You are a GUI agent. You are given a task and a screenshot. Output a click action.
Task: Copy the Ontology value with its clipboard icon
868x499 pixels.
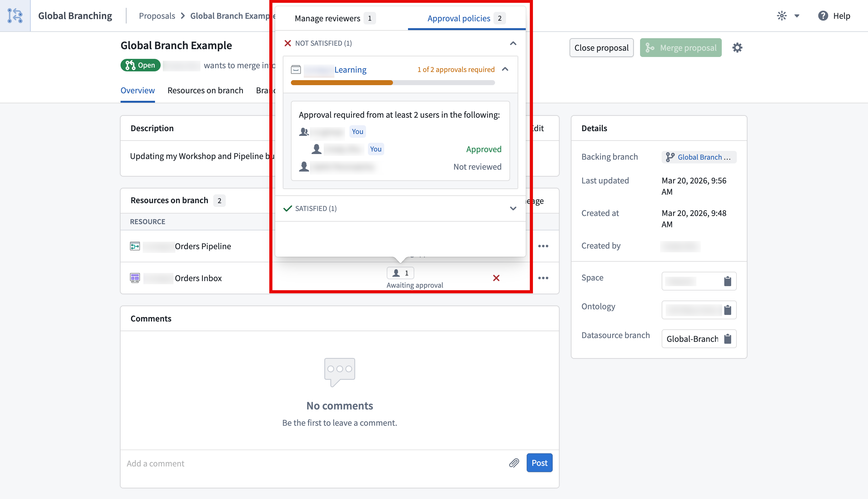(x=728, y=310)
